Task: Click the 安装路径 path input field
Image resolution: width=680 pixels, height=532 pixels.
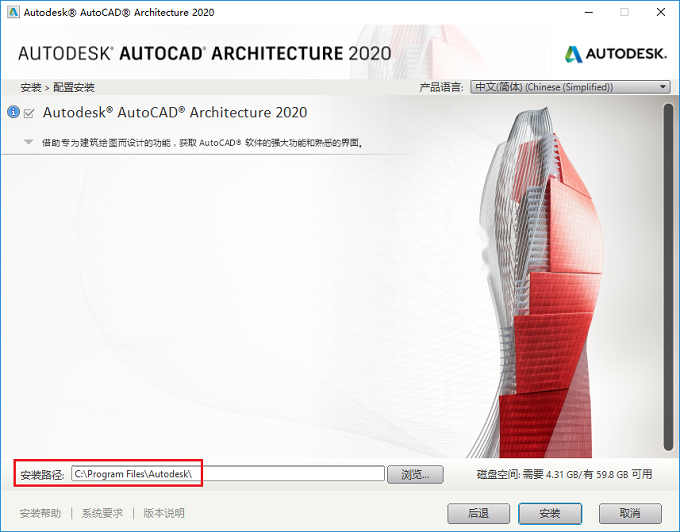Action: (x=228, y=473)
